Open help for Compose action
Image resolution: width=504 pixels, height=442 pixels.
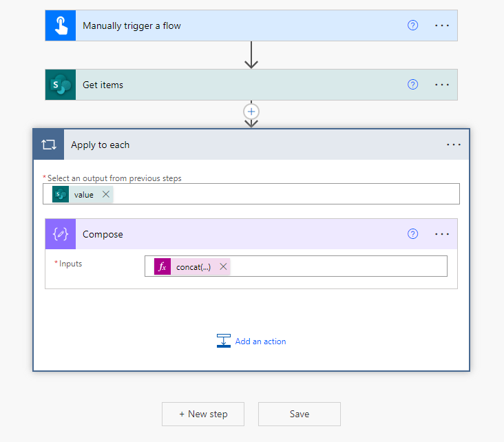pos(412,234)
